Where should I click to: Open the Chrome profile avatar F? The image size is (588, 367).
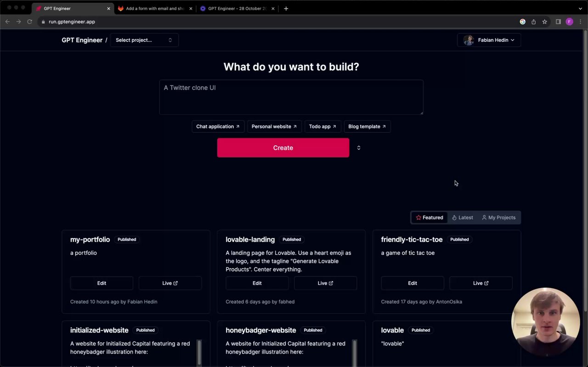tap(569, 22)
